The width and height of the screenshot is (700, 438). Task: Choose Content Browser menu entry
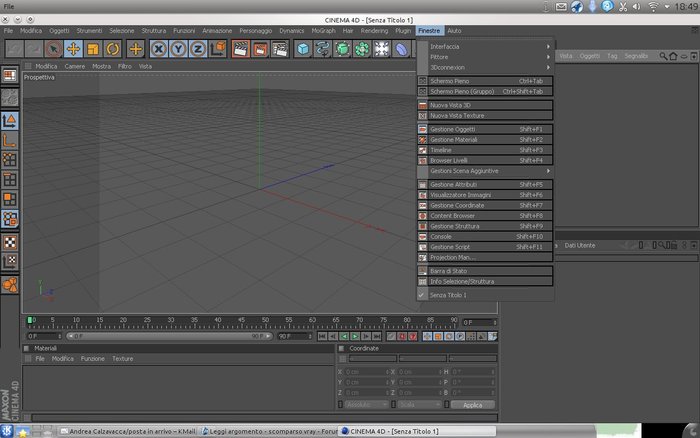(x=485, y=216)
